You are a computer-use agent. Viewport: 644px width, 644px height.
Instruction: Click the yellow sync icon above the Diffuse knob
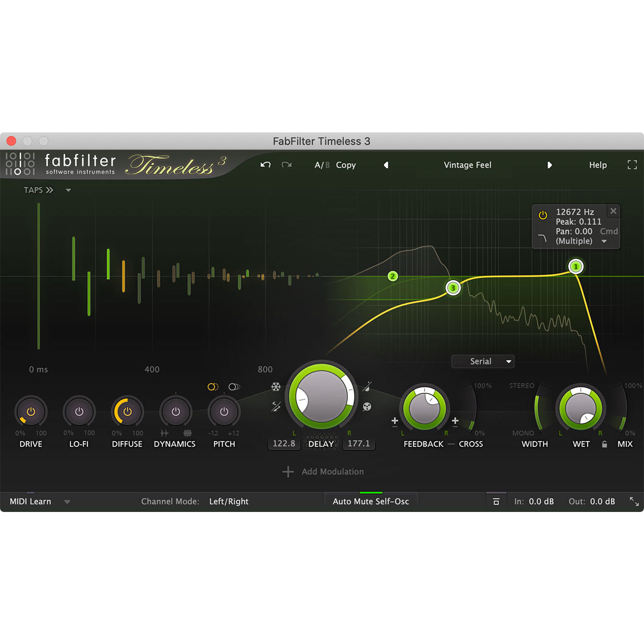213,386
